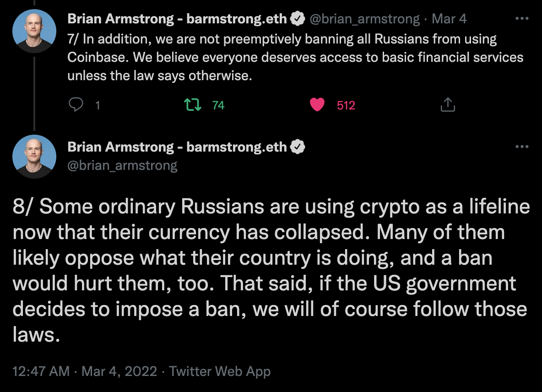The height and width of the screenshot is (392, 542).
Task: Click the share icon on tweet 7
Action: 448,104
